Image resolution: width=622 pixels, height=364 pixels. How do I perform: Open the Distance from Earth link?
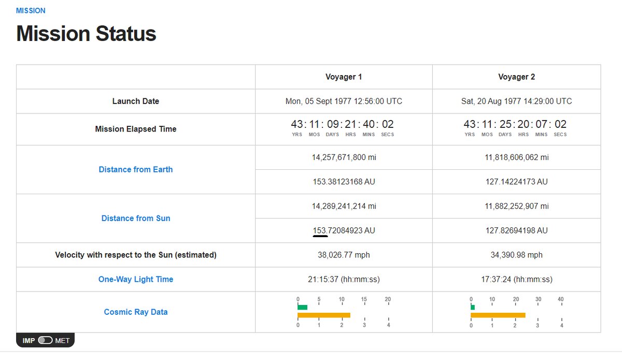tap(136, 169)
